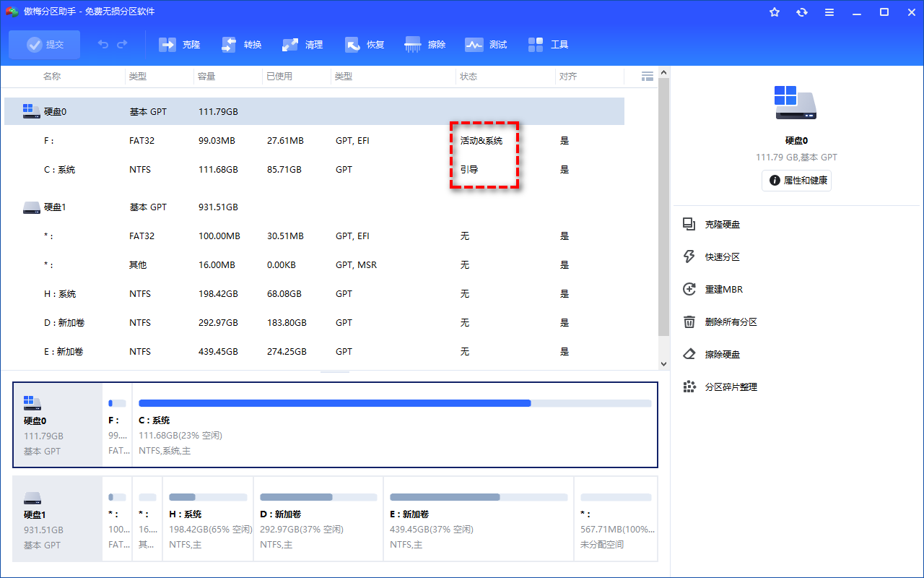Click the C: 系统 partition usage bar

pos(394,403)
